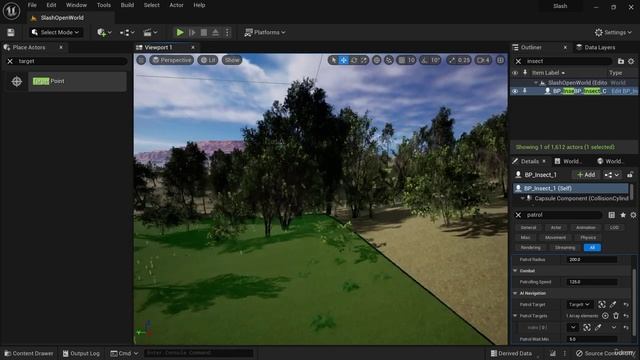640x360 pixels.
Task: Open the Platforms dropdown
Action: pyautogui.click(x=264, y=32)
